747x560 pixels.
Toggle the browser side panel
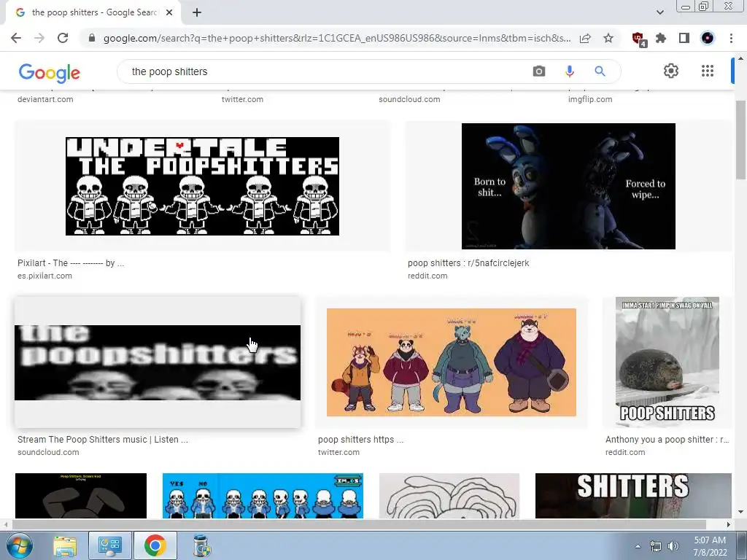(x=684, y=38)
